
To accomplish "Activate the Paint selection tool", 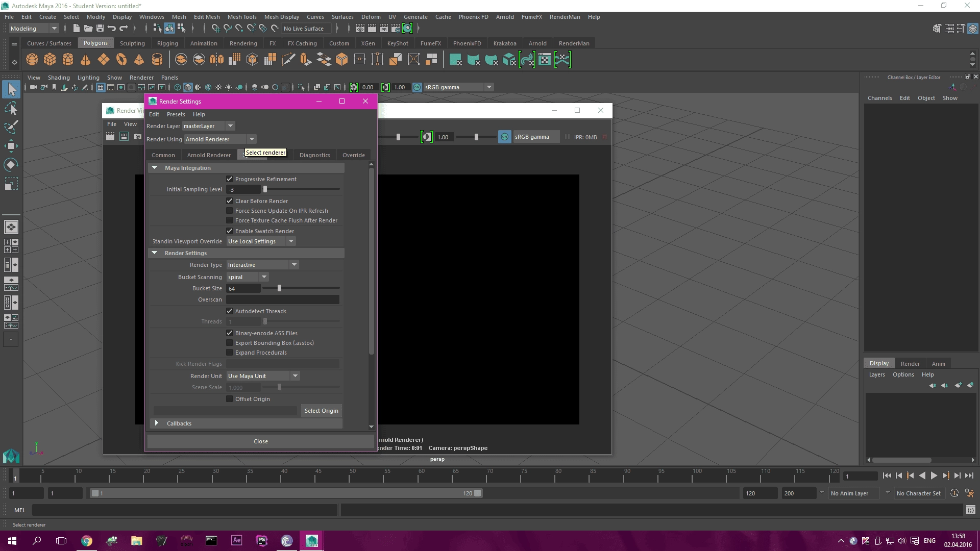I will [11, 127].
